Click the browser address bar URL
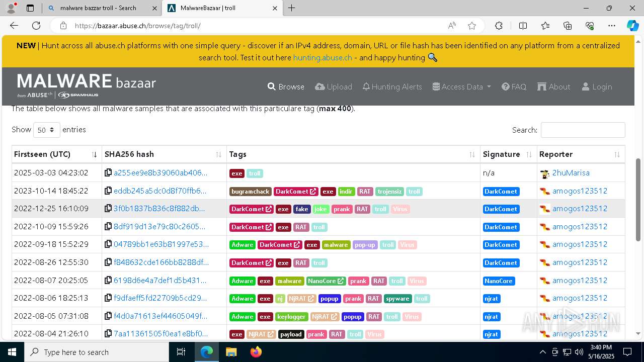This screenshot has height=362, width=644. [138, 26]
